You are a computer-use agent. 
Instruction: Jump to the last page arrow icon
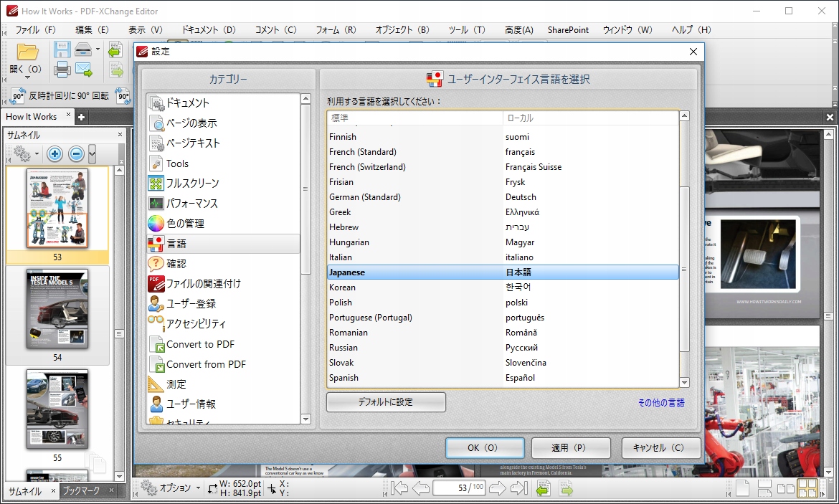tap(518, 488)
